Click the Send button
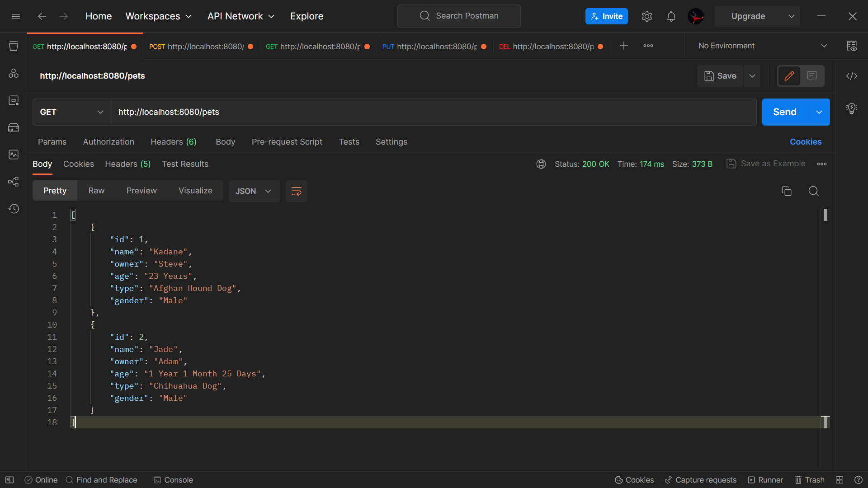This screenshot has width=868, height=488. tap(784, 112)
